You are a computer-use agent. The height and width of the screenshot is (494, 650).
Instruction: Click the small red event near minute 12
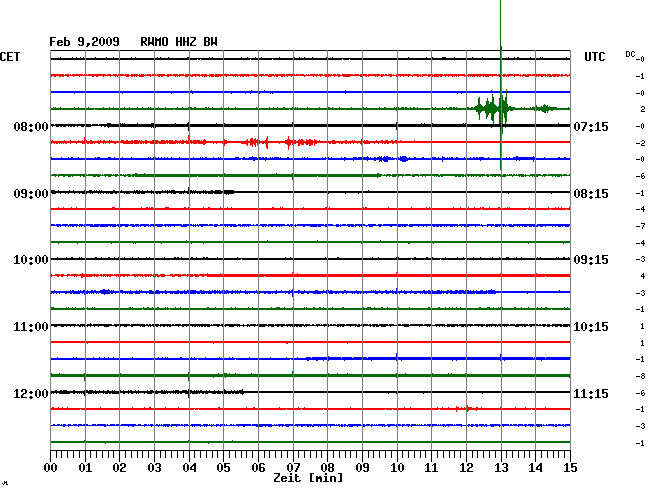click(x=468, y=409)
